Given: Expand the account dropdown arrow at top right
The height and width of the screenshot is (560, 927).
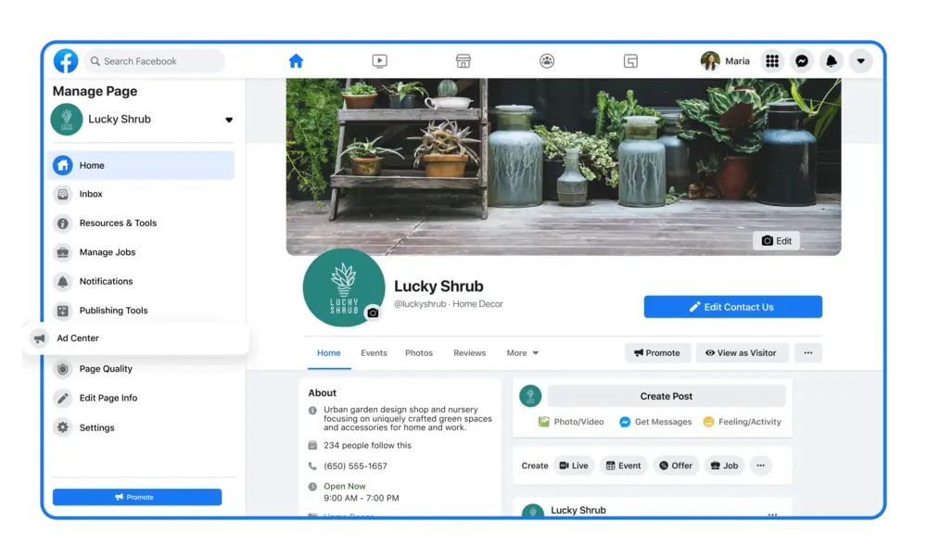Looking at the screenshot, I should (x=860, y=60).
